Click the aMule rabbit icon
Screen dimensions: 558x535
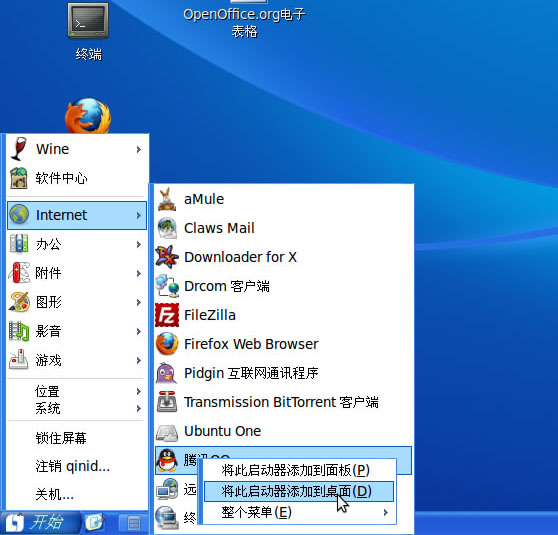tap(167, 199)
